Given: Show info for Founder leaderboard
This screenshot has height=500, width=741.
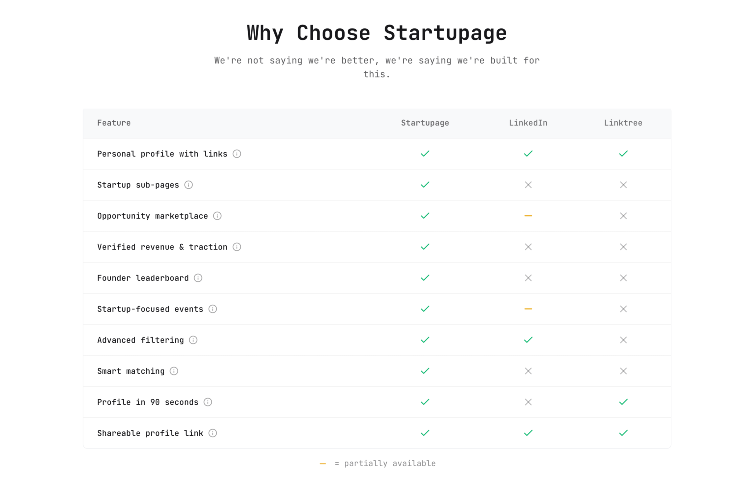Looking at the screenshot, I should pos(198,278).
